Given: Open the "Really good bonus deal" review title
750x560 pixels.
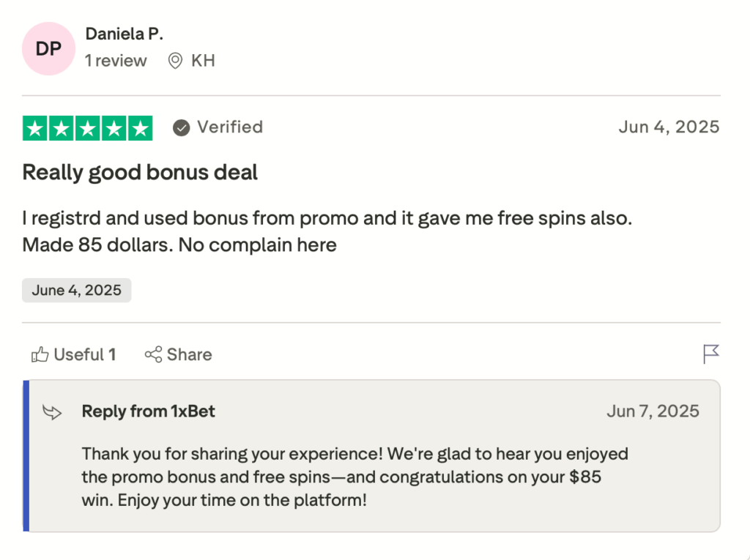Looking at the screenshot, I should pos(140,173).
